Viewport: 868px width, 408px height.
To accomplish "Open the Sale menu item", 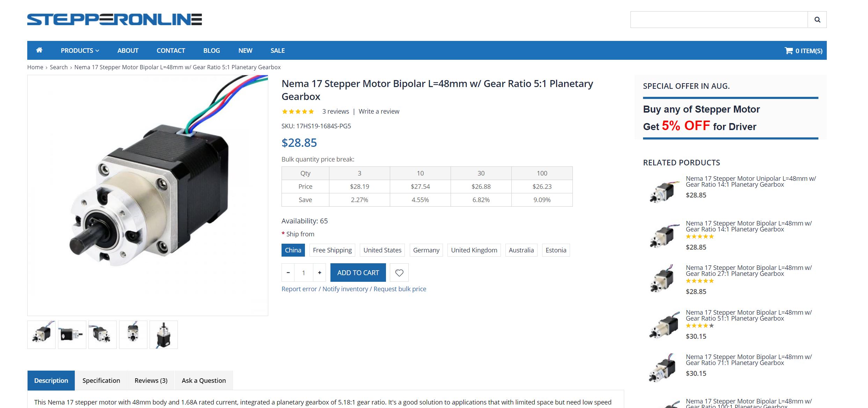I will click(277, 51).
